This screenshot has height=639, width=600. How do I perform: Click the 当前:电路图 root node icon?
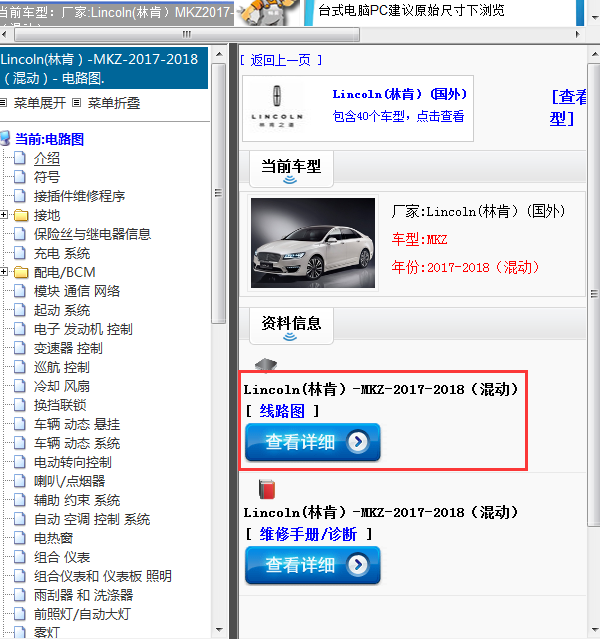tap(5, 139)
